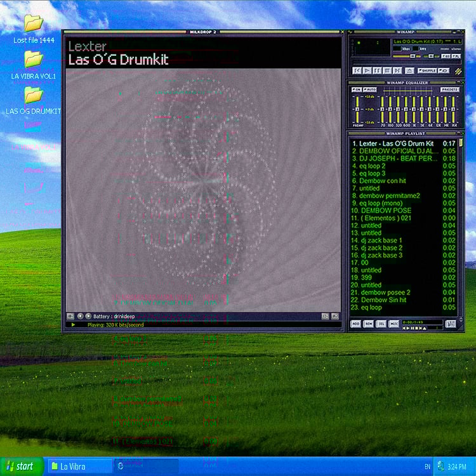This screenshot has height=476, width=476.
Task: Click Play button in Winamp main window
Action: point(367,70)
